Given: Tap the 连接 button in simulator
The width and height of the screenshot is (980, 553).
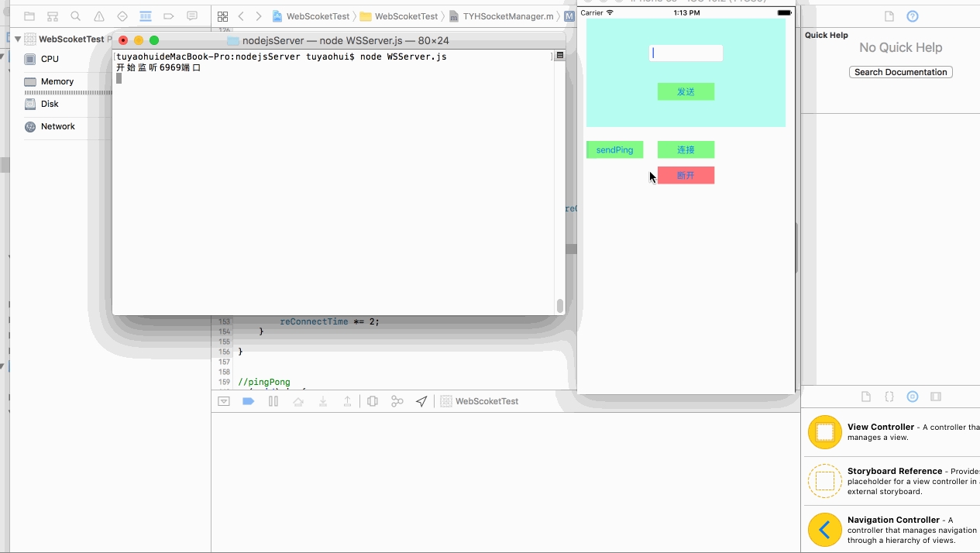Looking at the screenshot, I should point(686,149).
